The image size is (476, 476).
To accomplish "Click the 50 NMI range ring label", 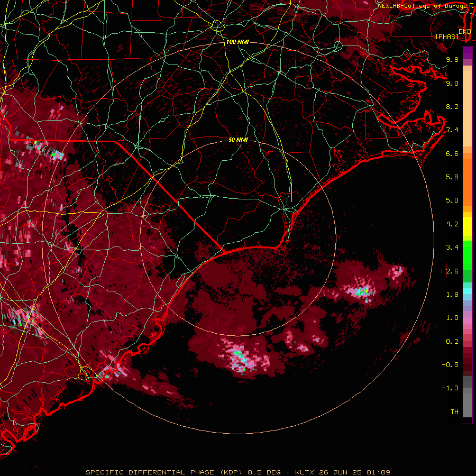I will coord(238,140).
